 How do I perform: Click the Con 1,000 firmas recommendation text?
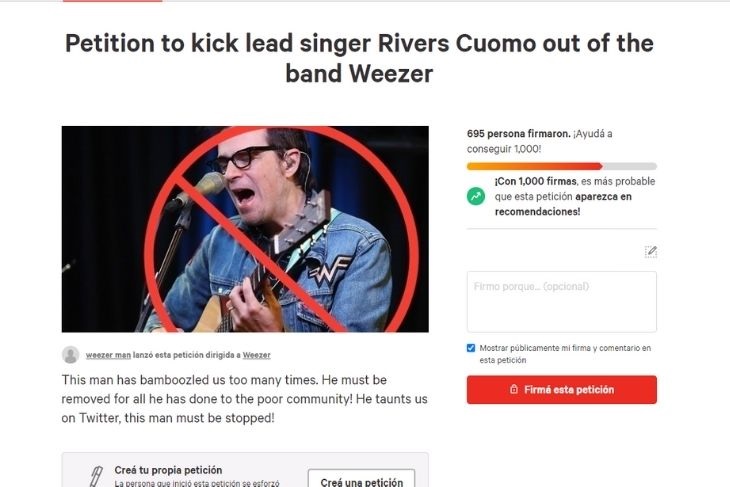tap(575, 196)
